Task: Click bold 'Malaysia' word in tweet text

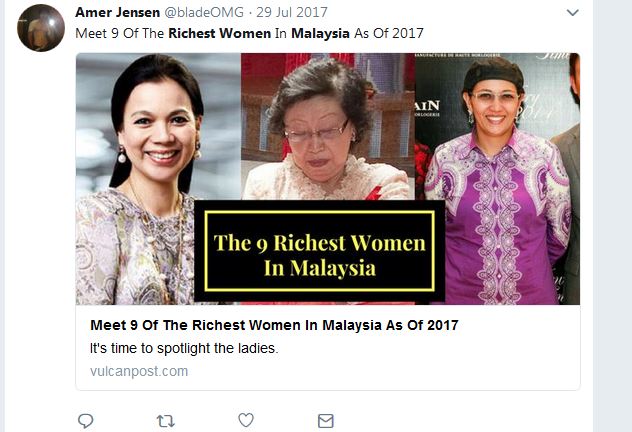Action: click(320, 33)
